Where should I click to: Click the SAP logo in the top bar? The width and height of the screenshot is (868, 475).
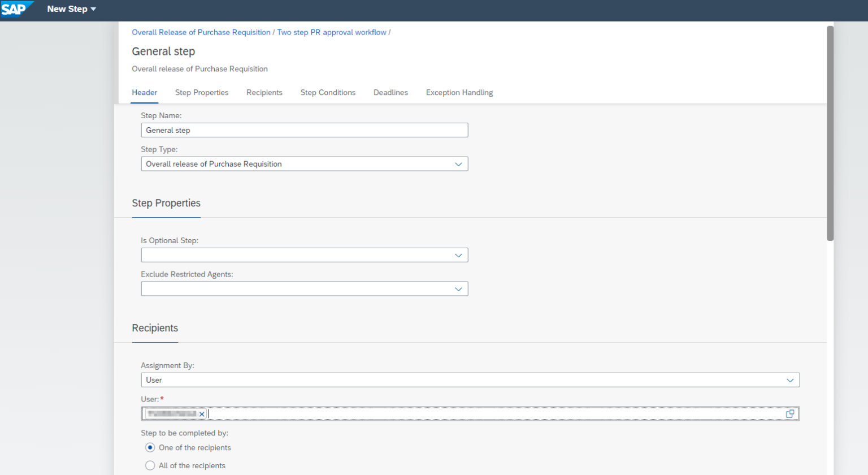[x=15, y=9]
